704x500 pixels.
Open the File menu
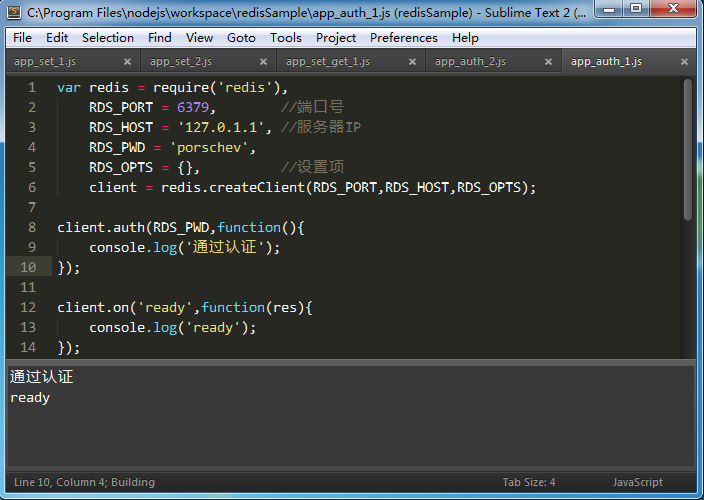click(x=22, y=38)
